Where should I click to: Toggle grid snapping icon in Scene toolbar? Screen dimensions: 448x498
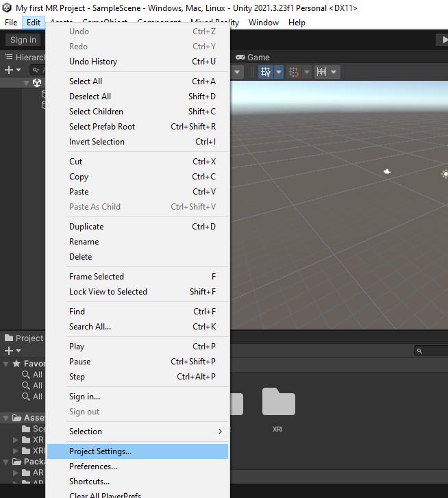pyautogui.click(x=294, y=72)
